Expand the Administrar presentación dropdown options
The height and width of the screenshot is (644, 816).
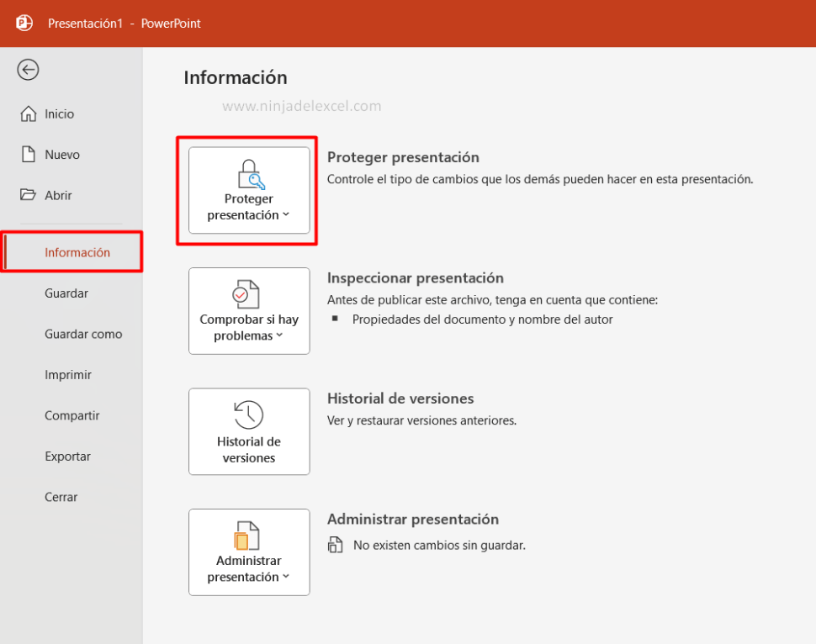point(285,578)
